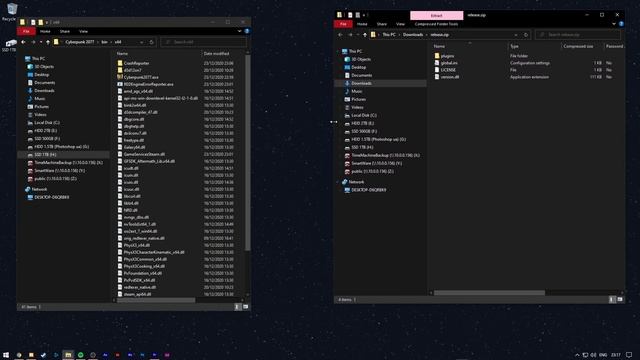Select bink2w64.dll file
Viewport: 640px width, 360px height.
coord(131,105)
